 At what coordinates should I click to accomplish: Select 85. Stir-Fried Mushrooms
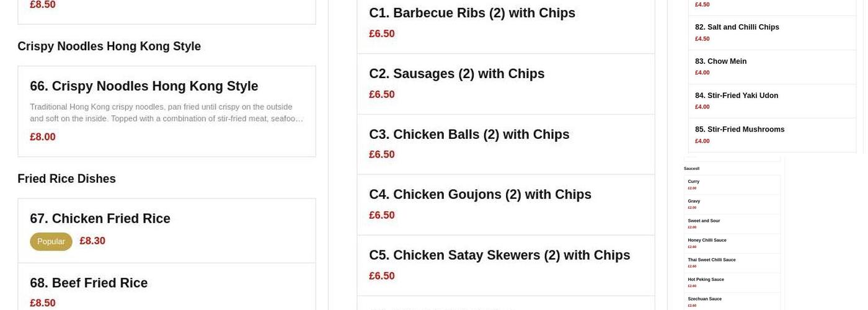739,130
